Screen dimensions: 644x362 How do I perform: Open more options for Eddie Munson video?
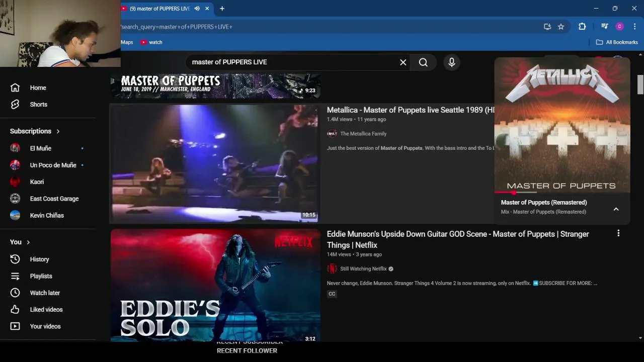618,233
